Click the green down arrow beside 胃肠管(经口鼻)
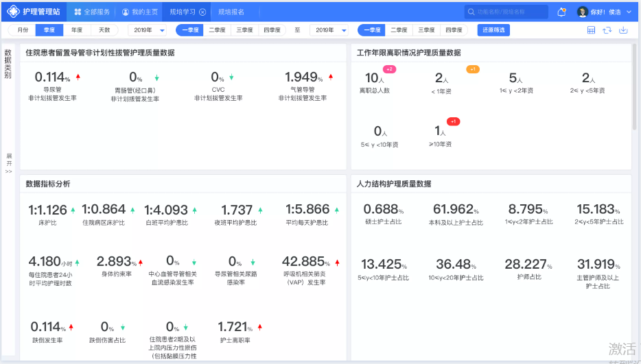The image size is (641, 364). (157, 77)
